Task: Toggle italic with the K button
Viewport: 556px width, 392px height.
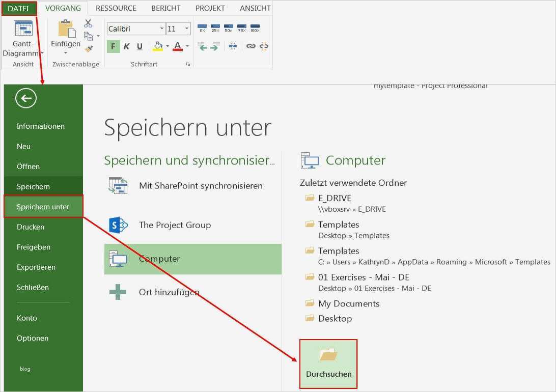Action: (126, 47)
